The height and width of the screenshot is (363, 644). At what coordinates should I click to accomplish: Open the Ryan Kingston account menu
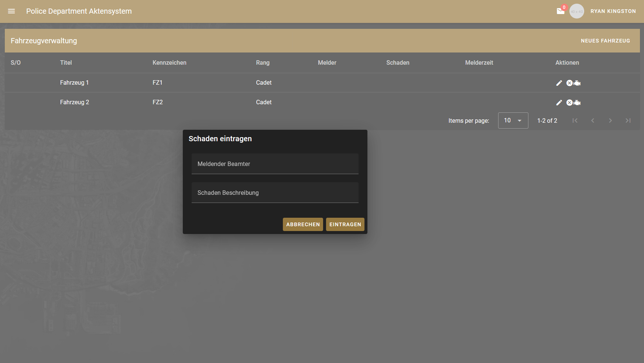pos(613,11)
